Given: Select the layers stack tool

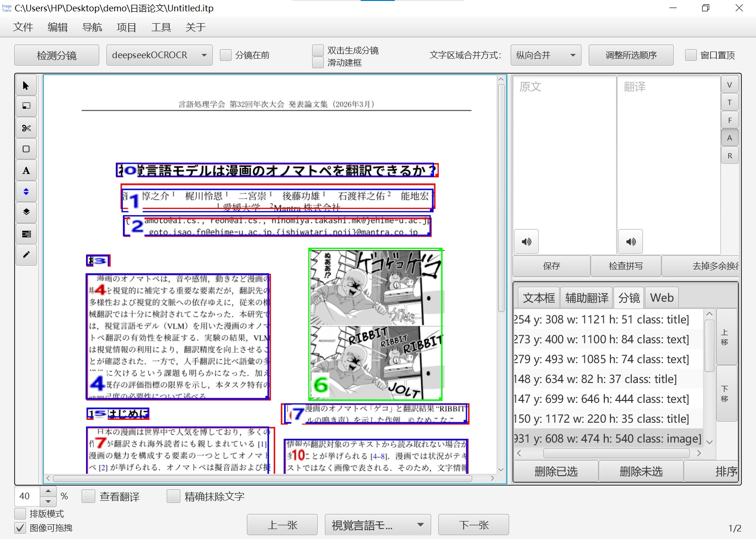Looking at the screenshot, I should click(26, 212).
